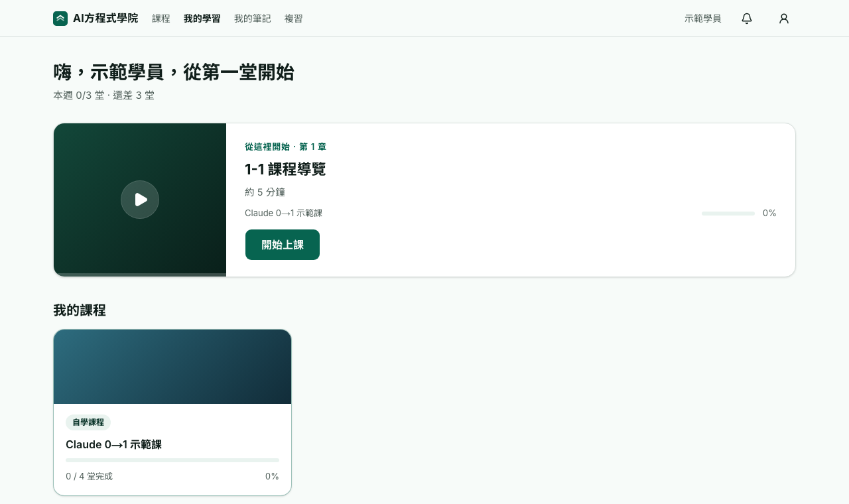Click the 我的課程 section heading
Screen dimensions: 849x504
click(80, 310)
